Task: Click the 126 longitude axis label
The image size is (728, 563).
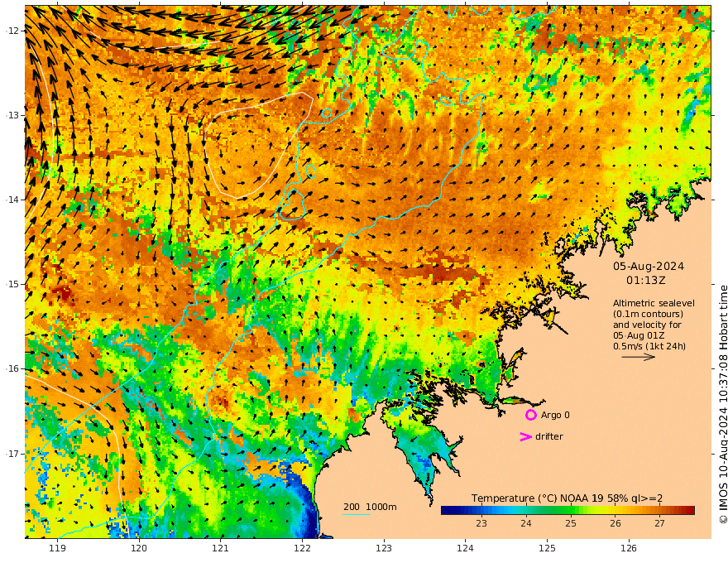Action: coord(629,548)
